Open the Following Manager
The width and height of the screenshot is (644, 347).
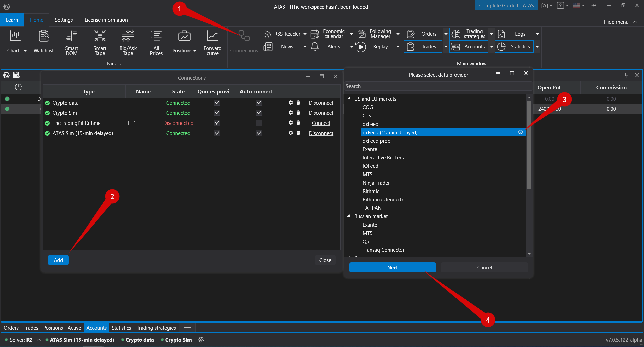coord(375,34)
